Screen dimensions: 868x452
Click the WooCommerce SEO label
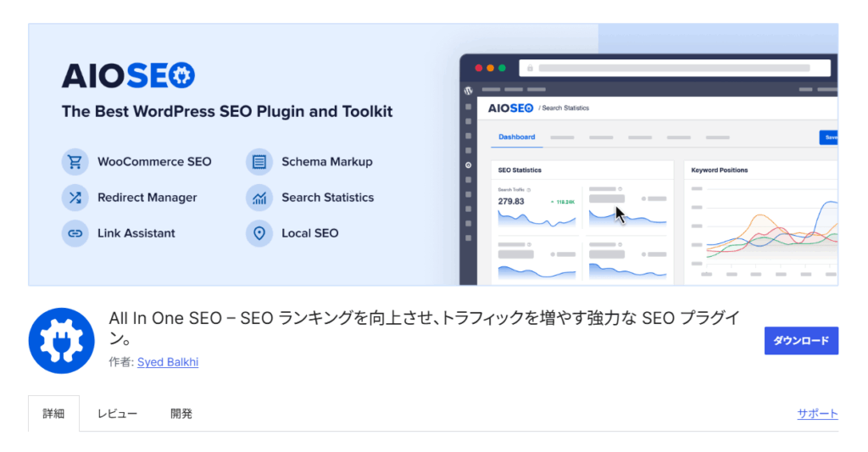click(154, 162)
